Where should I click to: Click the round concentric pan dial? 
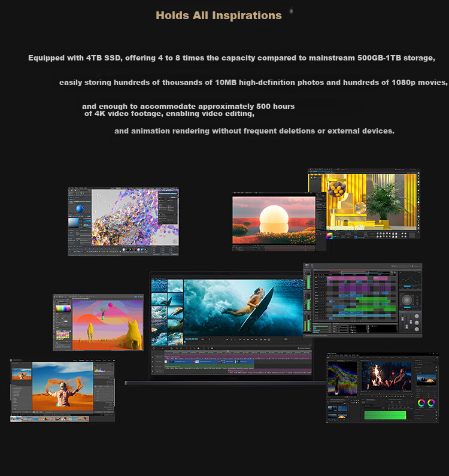(407, 300)
